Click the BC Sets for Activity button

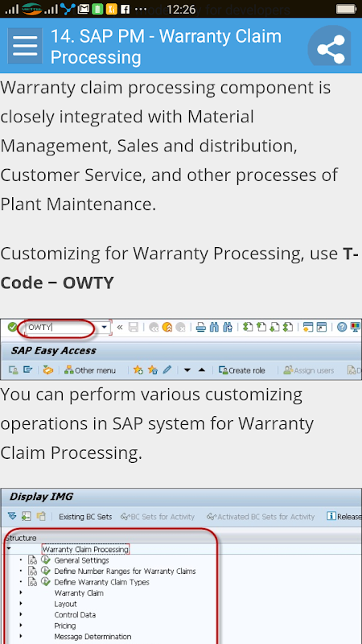(158, 517)
